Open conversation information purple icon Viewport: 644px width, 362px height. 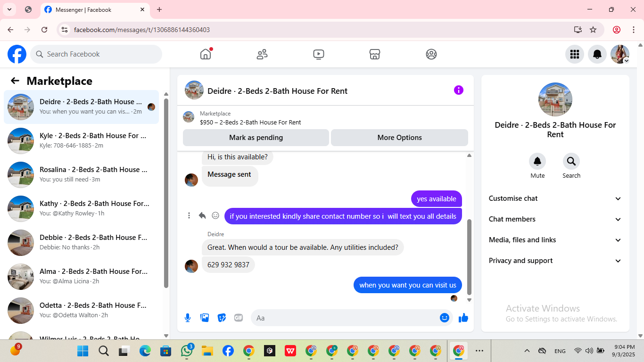tap(459, 90)
